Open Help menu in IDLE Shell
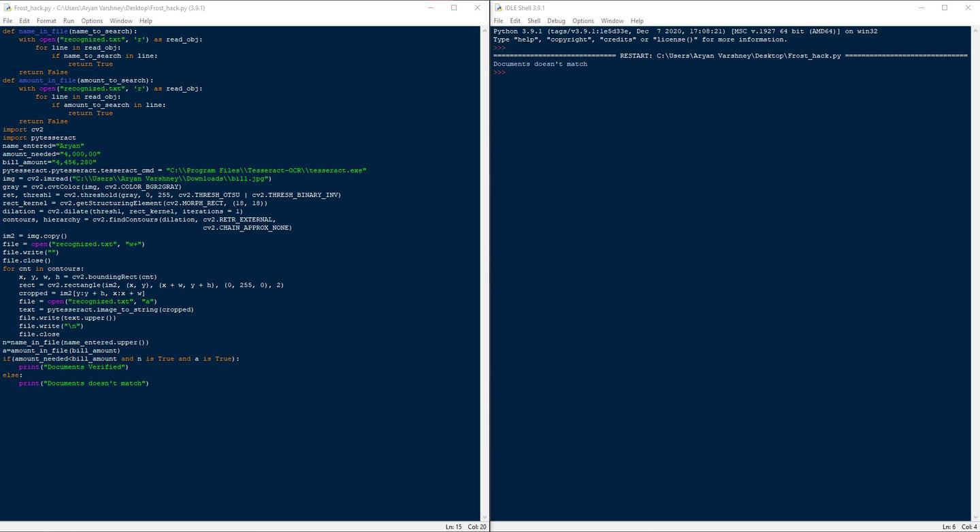 pos(637,21)
